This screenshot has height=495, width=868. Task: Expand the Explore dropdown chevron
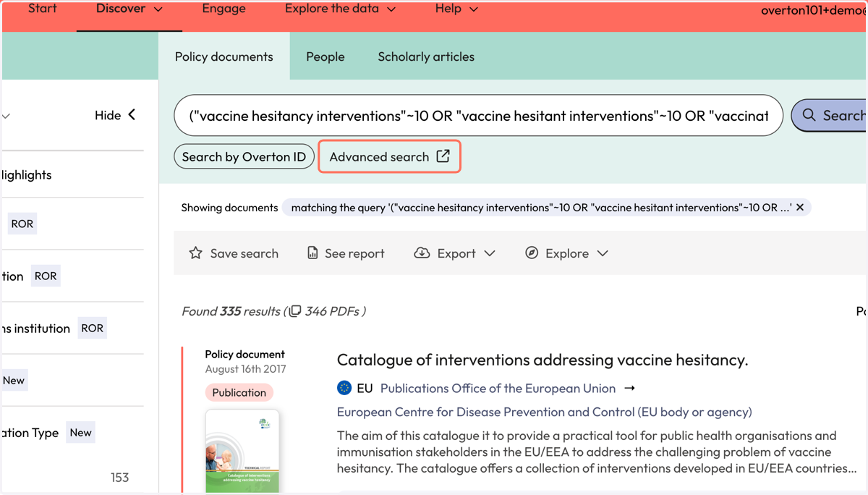(x=603, y=253)
